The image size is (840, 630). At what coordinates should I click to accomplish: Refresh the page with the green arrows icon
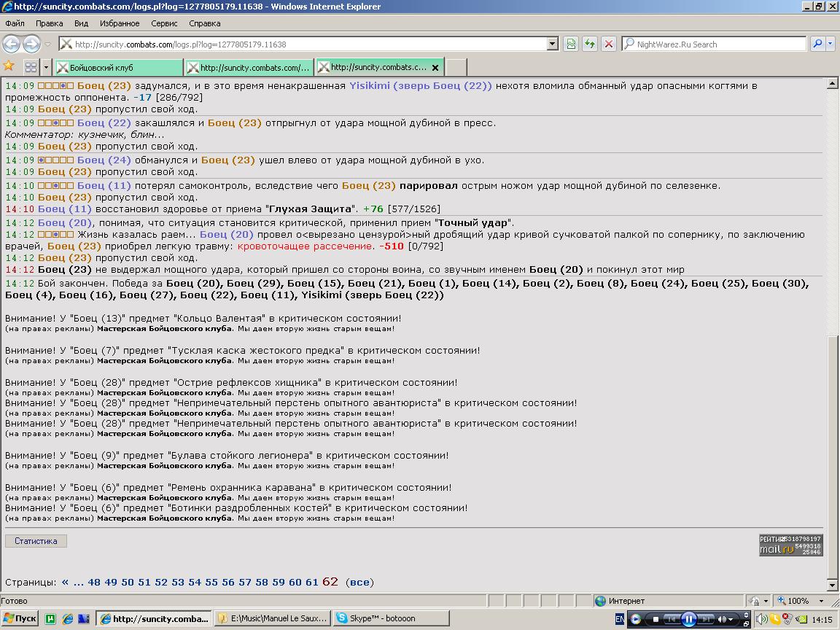590,44
